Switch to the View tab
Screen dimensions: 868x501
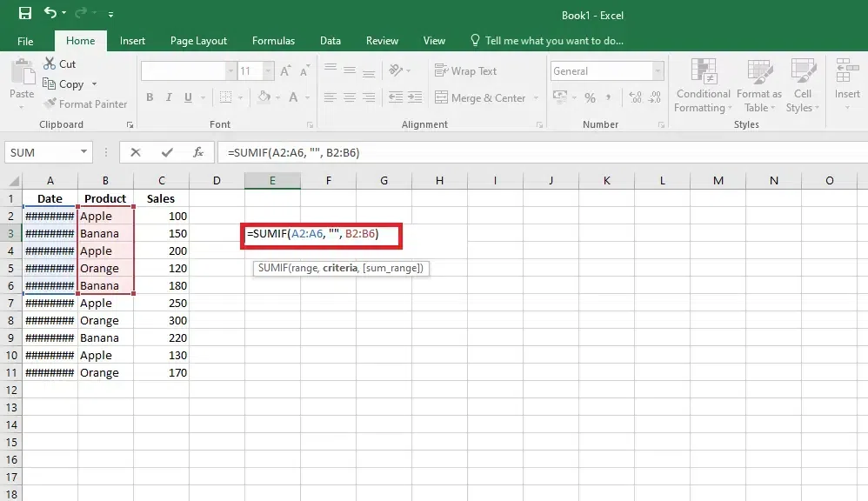[x=434, y=41]
